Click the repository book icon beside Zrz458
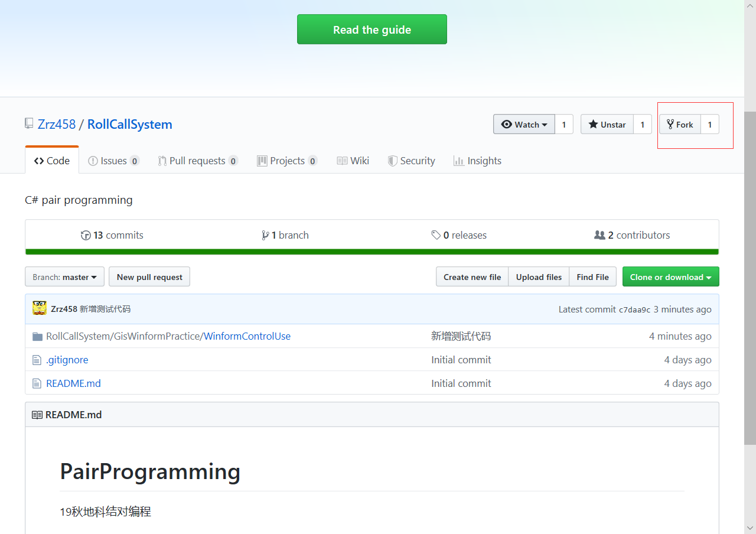The height and width of the screenshot is (534, 756). [x=29, y=124]
